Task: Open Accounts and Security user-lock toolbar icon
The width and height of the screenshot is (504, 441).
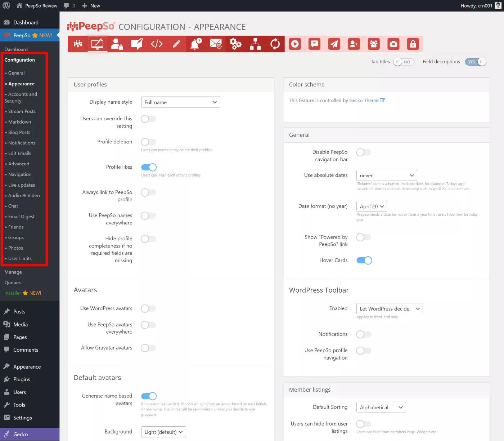Action: coord(117,44)
